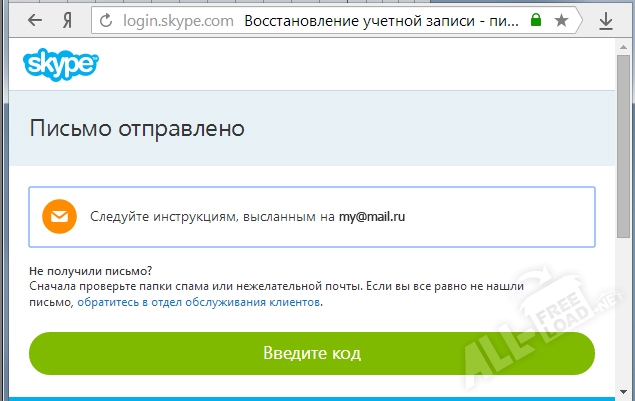The image size is (635, 401).
Task: Reload the page with the refresh icon
Action: tap(106, 20)
